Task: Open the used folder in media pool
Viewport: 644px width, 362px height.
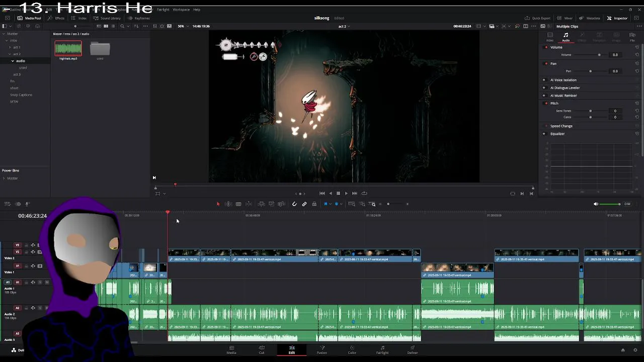Action: (x=100, y=49)
